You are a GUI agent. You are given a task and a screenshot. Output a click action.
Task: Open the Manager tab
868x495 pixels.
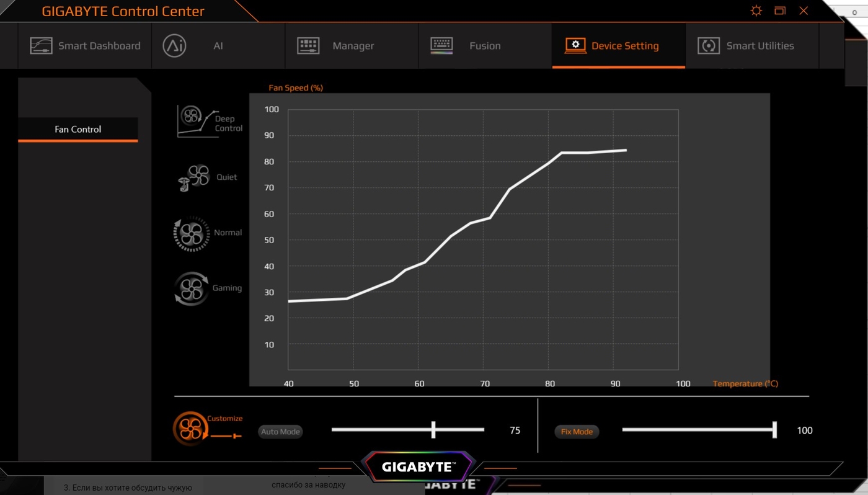[x=352, y=46]
